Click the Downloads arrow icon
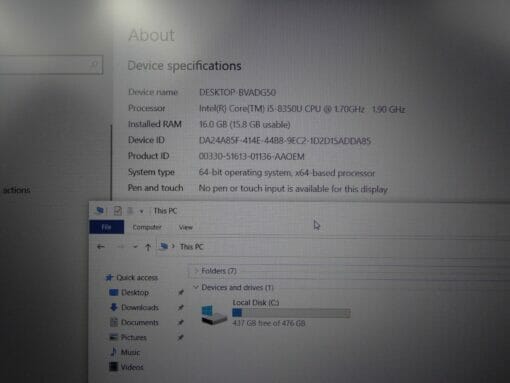This screenshot has height=383, width=510. (114, 307)
